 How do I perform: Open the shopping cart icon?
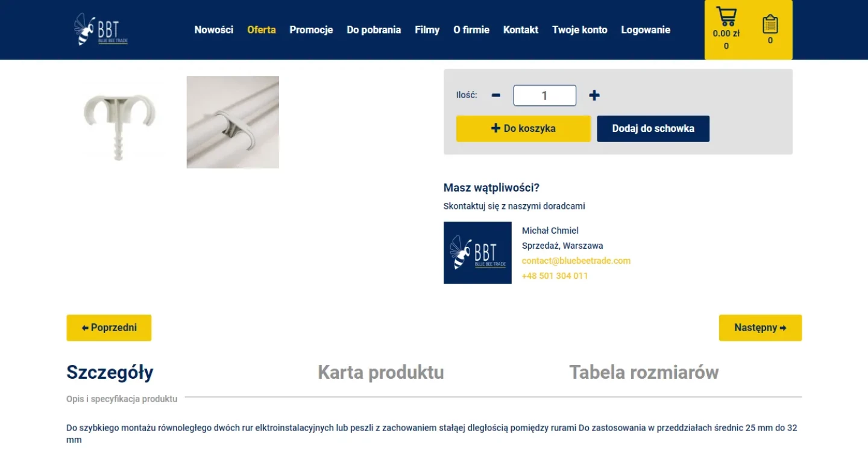pos(726,16)
